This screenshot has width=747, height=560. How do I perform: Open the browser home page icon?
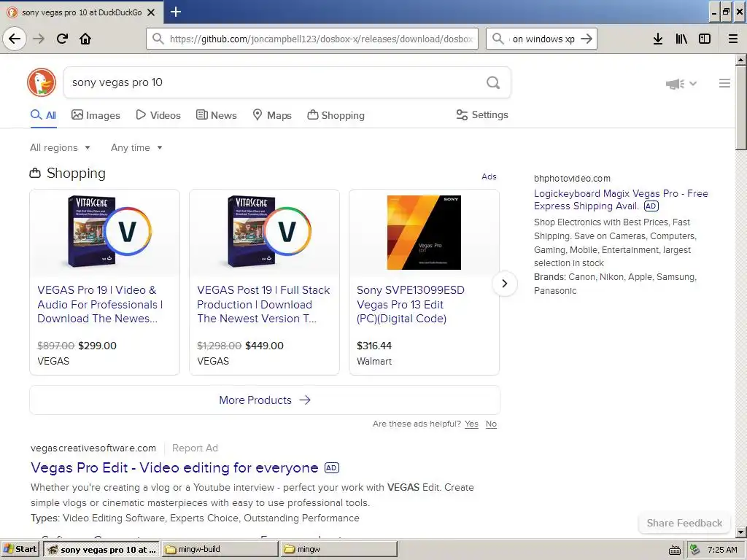pyautogui.click(x=85, y=39)
